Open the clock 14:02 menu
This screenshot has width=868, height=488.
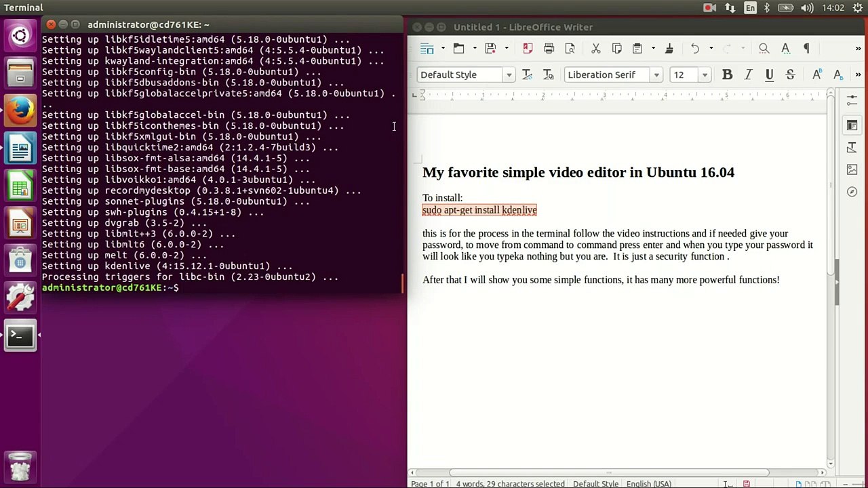(833, 7)
